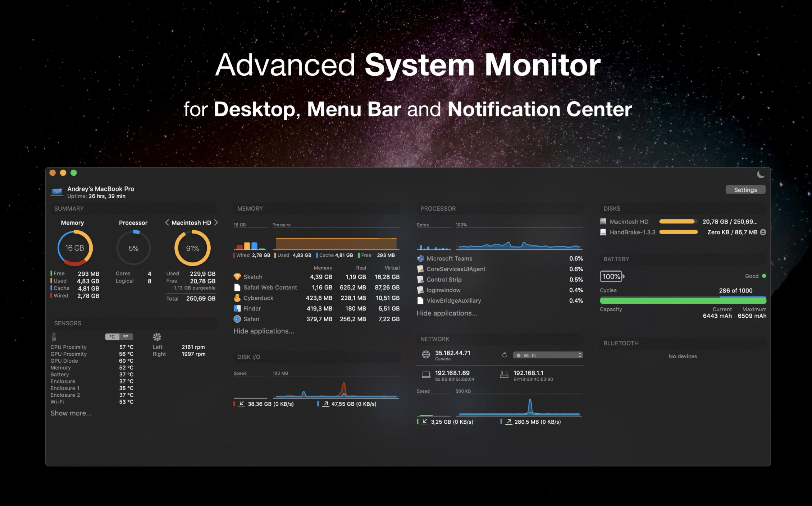Select Fahrenheit temperature unit
This screenshot has height=506, width=812.
pos(126,337)
